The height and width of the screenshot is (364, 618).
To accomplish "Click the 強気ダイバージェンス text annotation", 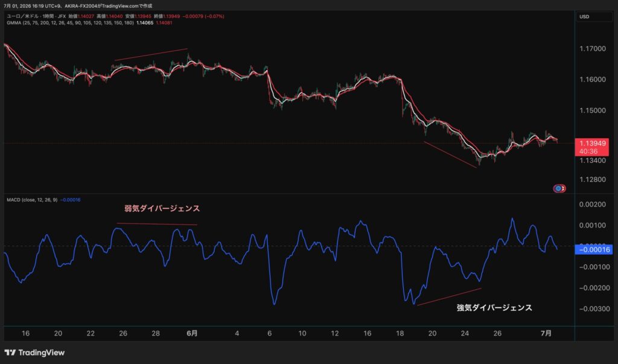I will (x=494, y=308).
